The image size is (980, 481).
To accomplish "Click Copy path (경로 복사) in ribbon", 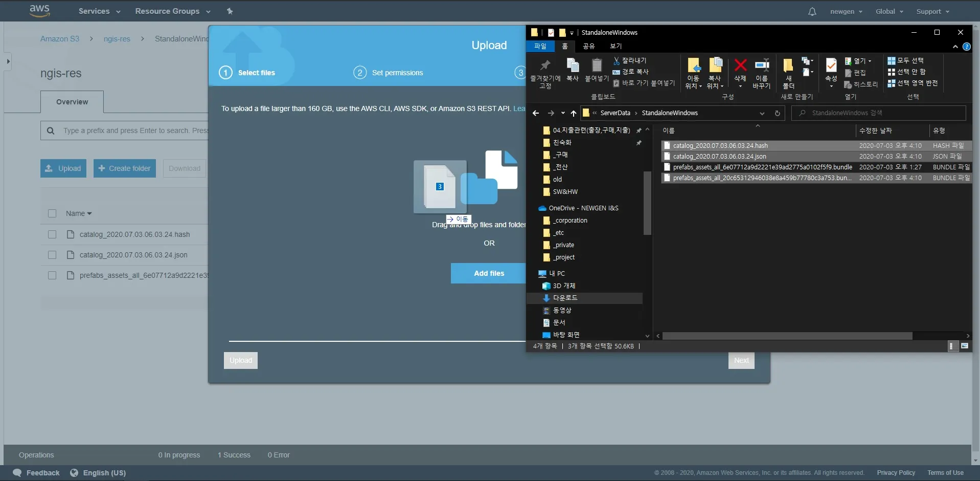I will pos(631,72).
